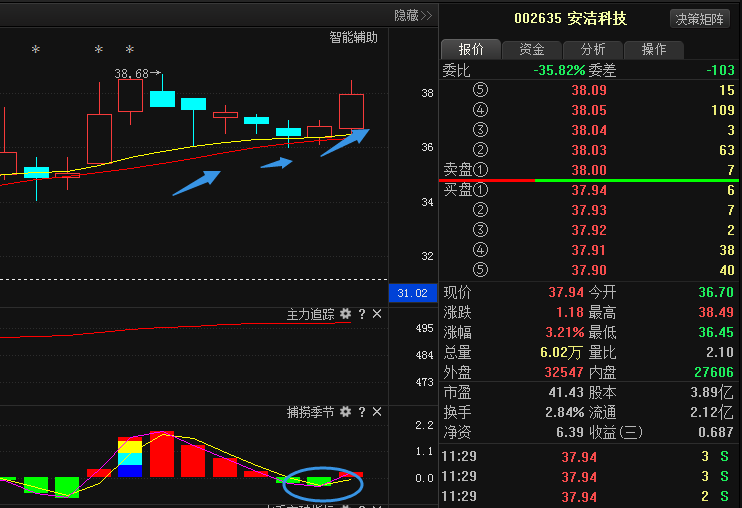Toggle 智能辅助 smart assist overlay

(354, 38)
